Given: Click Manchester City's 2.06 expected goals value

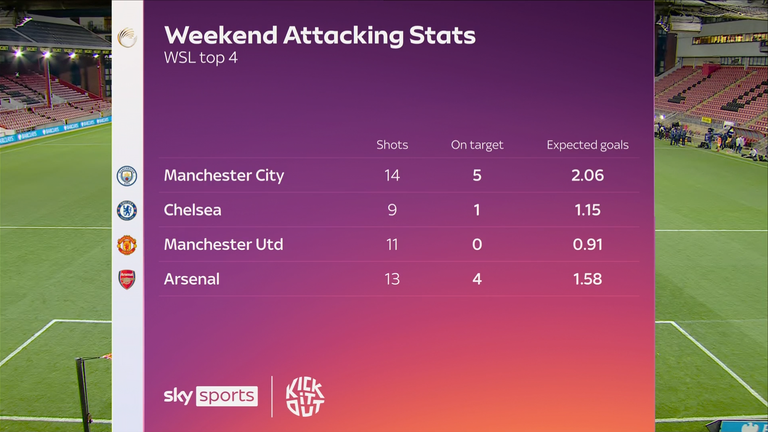Looking at the screenshot, I should pos(587,175).
